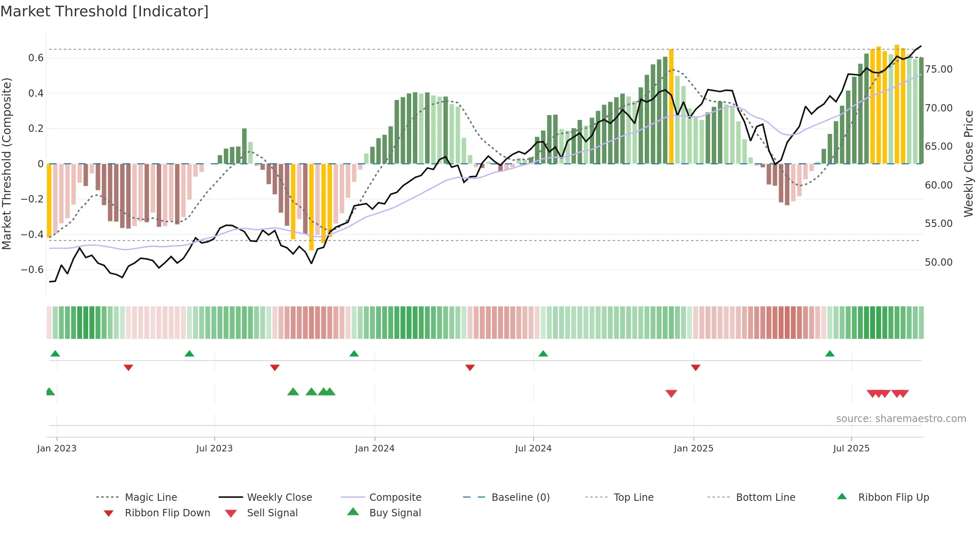This screenshot has height=551, width=980.
Task: Toggle the Composite legend entry
Action: pyautogui.click(x=381, y=497)
